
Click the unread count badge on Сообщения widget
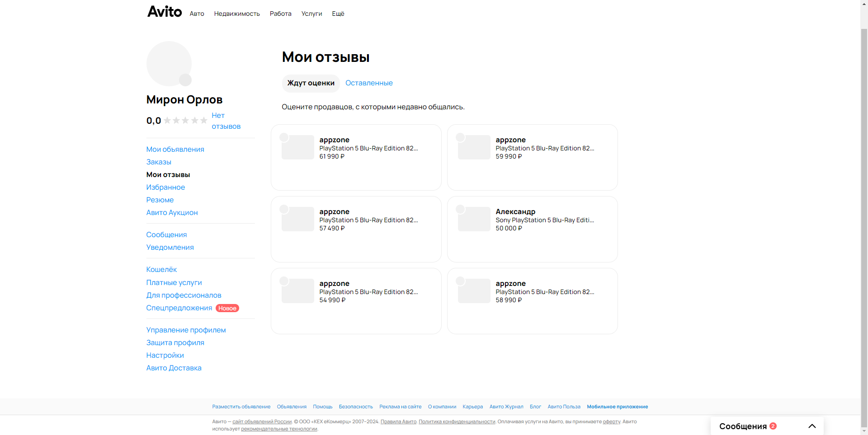[773, 426]
